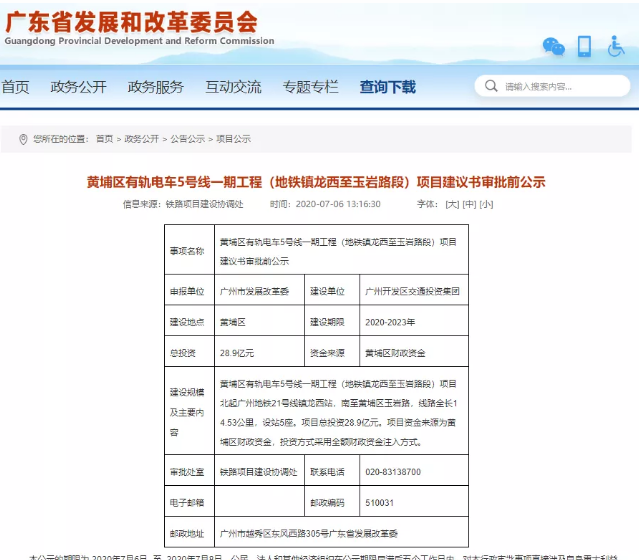639x560 pixels.
Task: Click 政务公开 breadcrumb link
Action: (x=141, y=139)
